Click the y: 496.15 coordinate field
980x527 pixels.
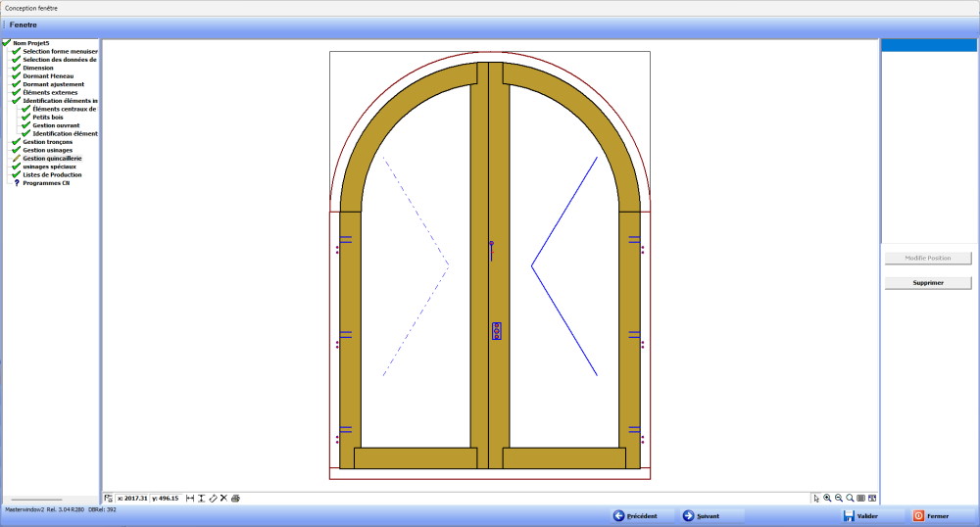pos(166,499)
